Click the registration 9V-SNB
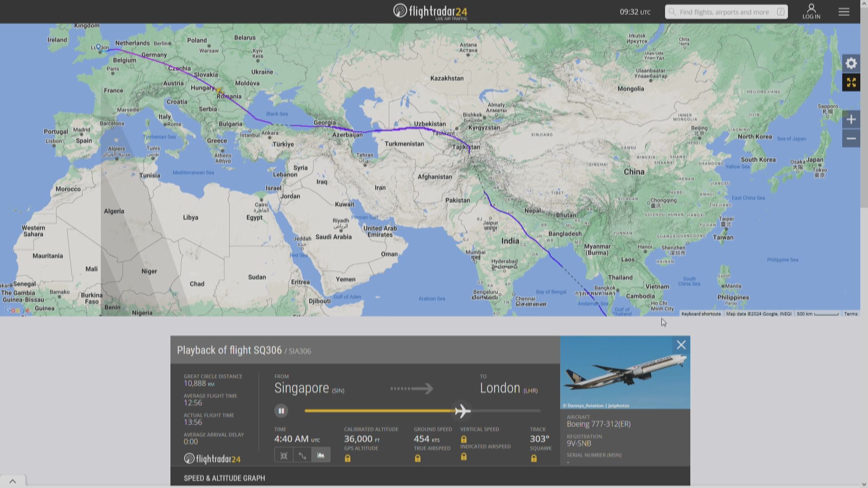 [x=579, y=443]
